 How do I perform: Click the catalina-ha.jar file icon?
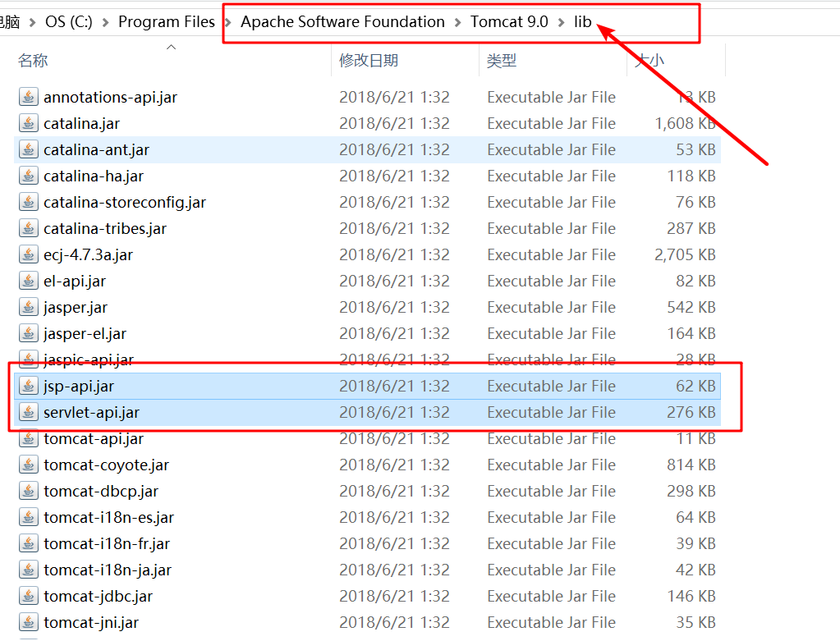coord(29,176)
